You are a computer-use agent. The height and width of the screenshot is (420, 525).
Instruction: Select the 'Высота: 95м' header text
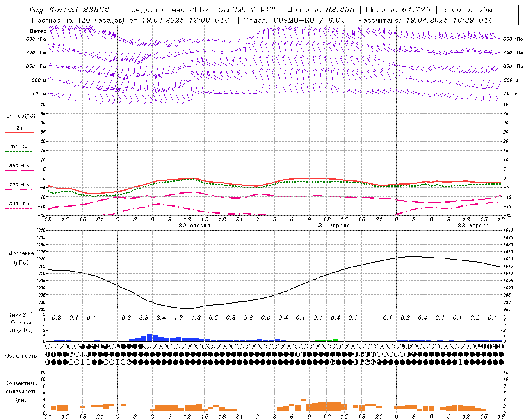pyautogui.click(x=466, y=10)
